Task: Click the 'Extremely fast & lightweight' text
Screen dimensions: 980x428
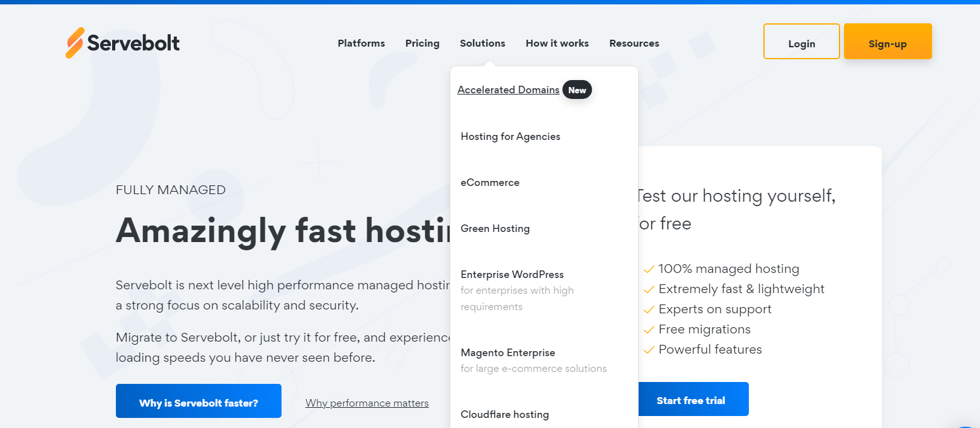Action: pyautogui.click(x=741, y=289)
